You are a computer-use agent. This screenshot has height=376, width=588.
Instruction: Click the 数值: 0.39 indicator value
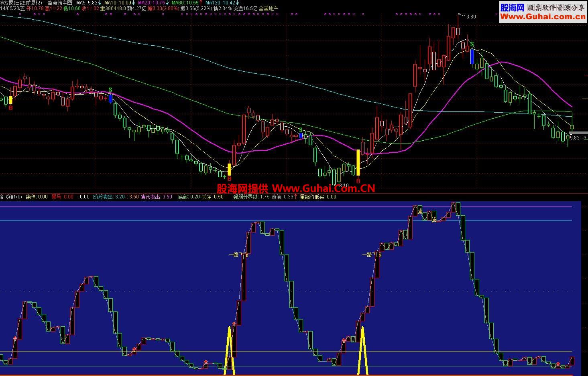282,197
